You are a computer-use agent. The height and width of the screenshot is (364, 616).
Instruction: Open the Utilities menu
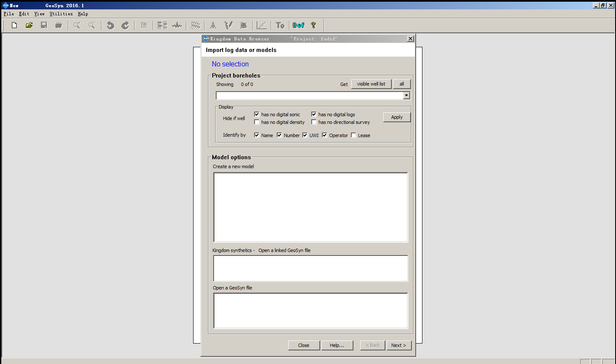pyautogui.click(x=61, y=14)
